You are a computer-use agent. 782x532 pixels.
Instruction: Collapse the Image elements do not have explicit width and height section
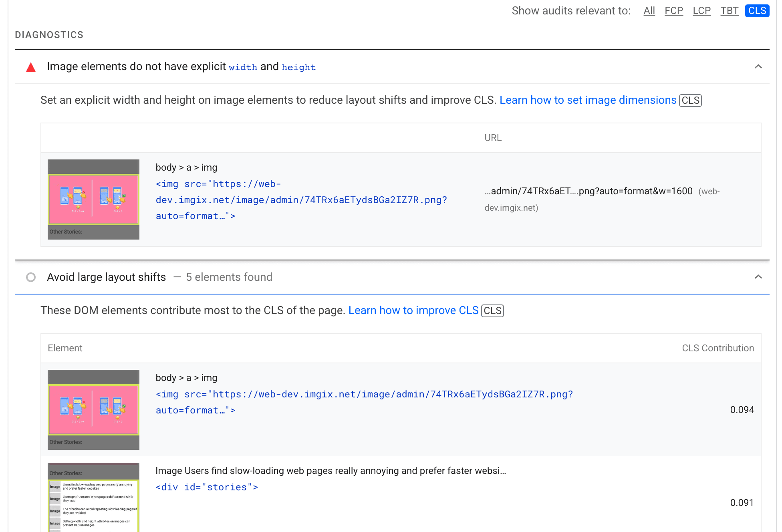click(x=758, y=66)
